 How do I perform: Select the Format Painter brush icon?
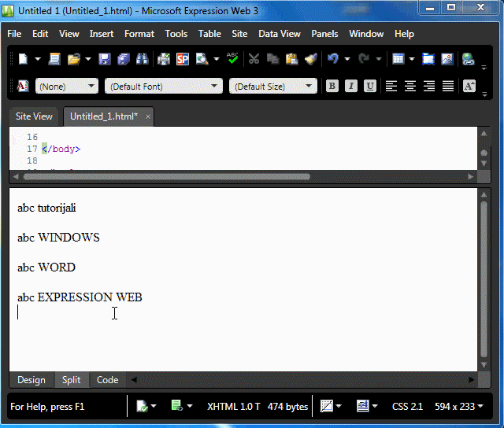[310, 59]
